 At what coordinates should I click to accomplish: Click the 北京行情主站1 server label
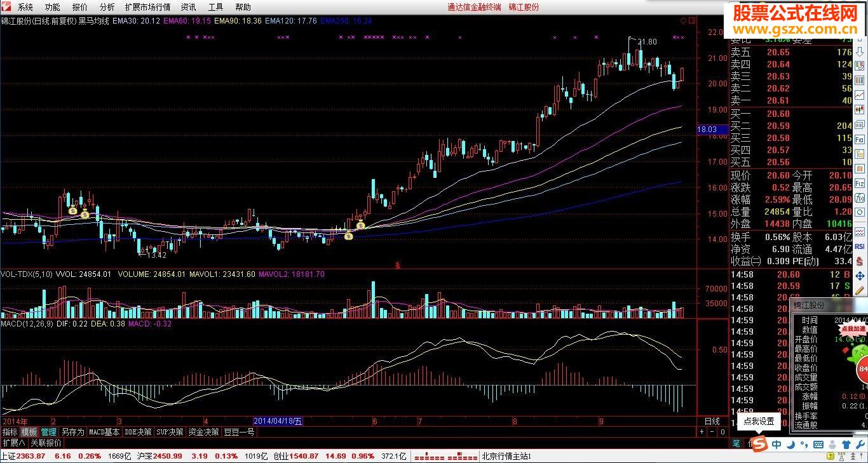click(x=506, y=456)
